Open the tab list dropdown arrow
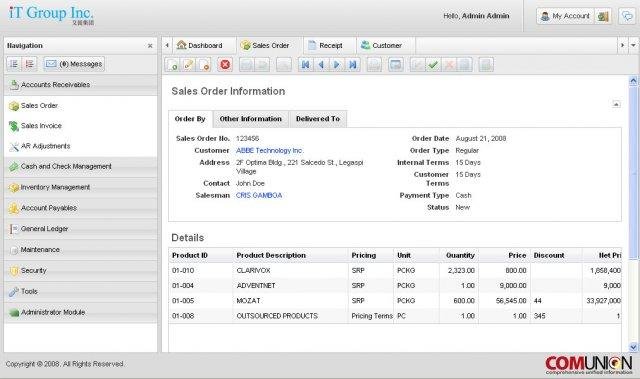The width and height of the screenshot is (640, 379). [633, 45]
